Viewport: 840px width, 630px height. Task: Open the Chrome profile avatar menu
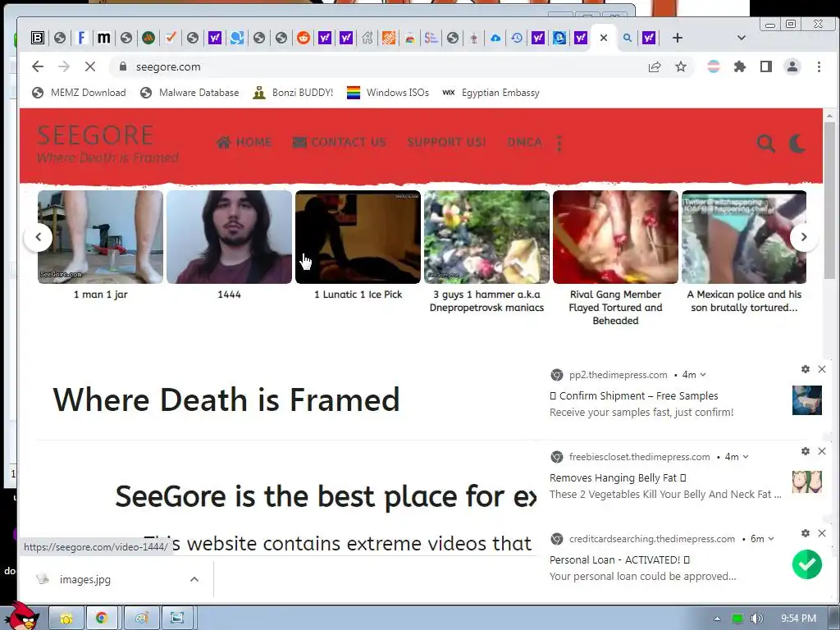792,66
